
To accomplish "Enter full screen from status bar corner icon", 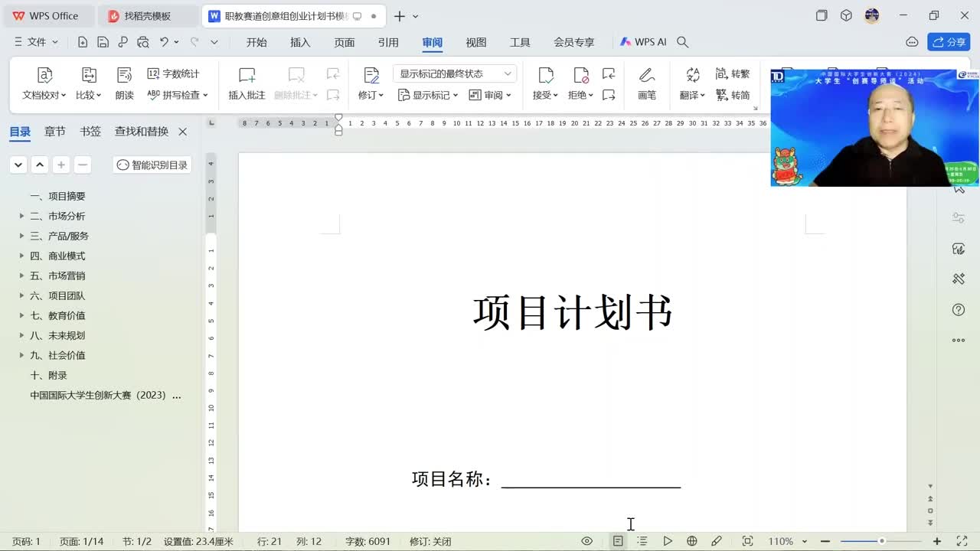I will (x=962, y=541).
